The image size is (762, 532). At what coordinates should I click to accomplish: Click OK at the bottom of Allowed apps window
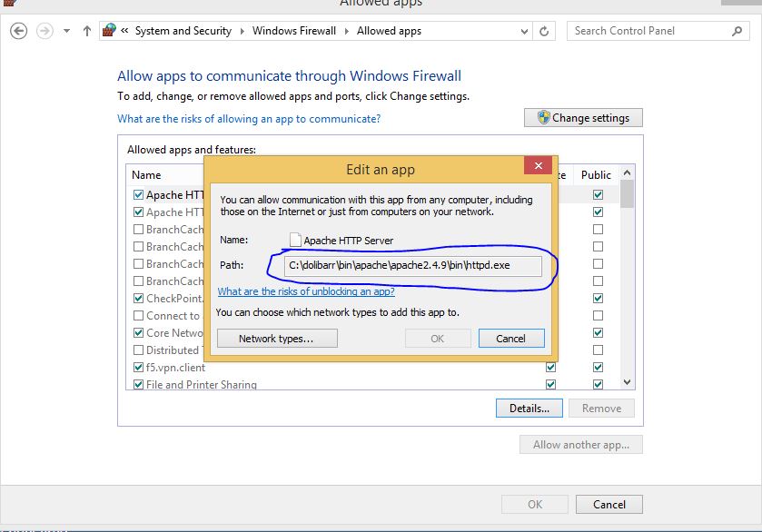(x=535, y=504)
